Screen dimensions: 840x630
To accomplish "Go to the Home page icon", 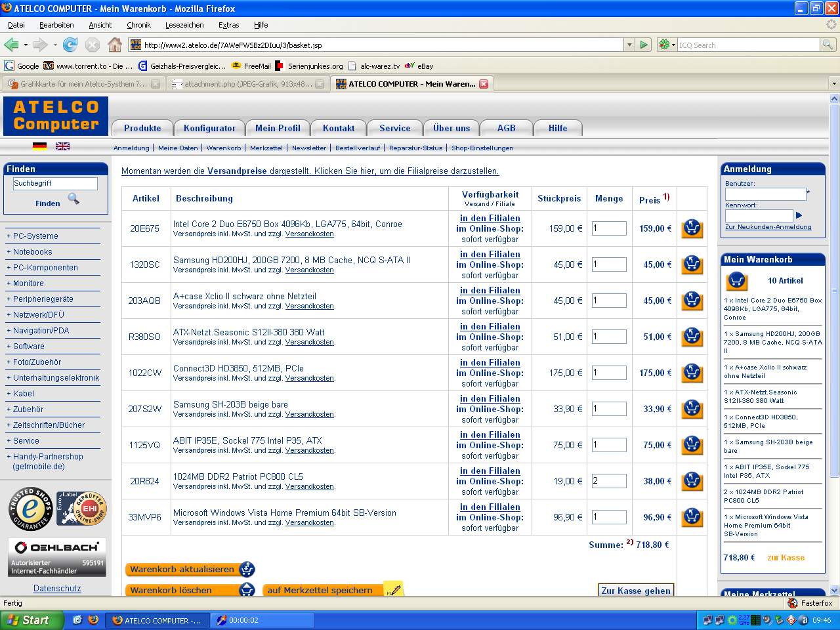I will pos(115,45).
